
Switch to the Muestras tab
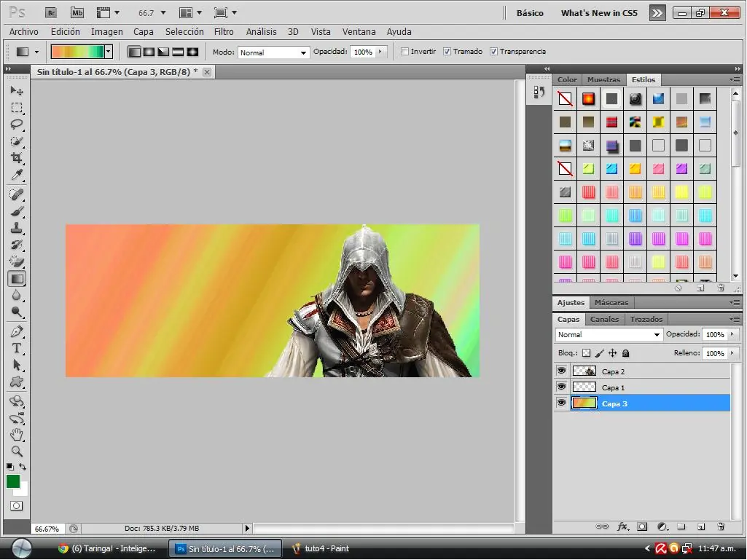coord(603,79)
